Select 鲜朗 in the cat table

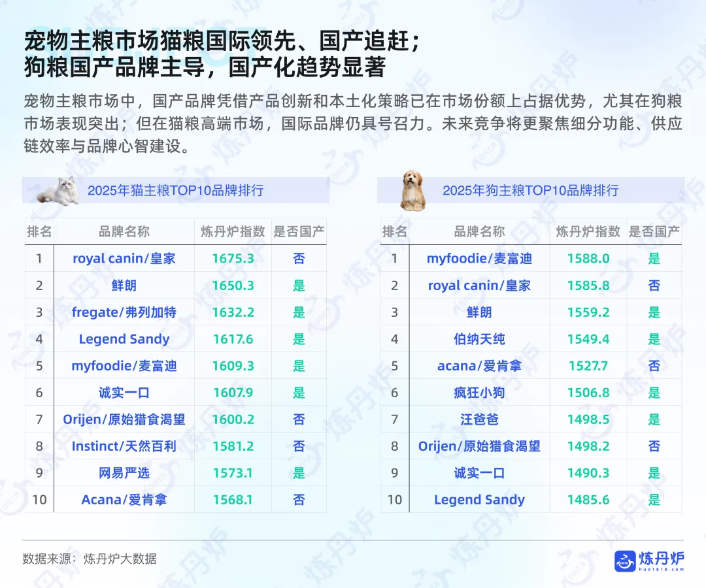(x=124, y=286)
